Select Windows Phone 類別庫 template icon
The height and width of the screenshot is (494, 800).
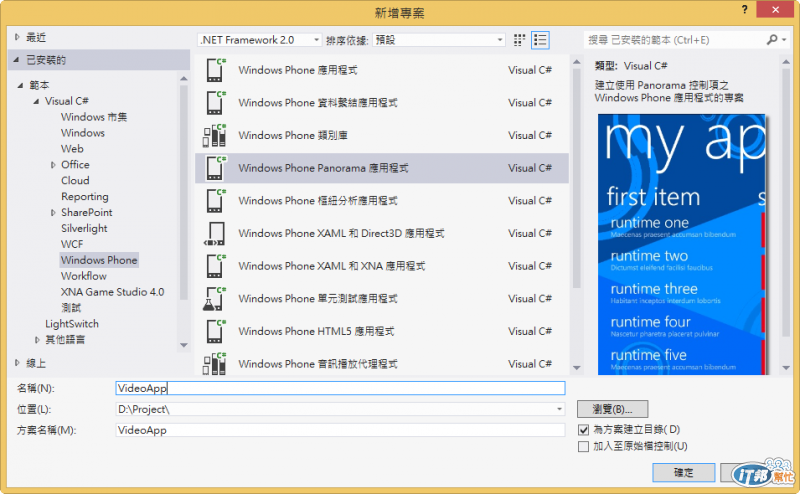pyautogui.click(x=215, y=135)
